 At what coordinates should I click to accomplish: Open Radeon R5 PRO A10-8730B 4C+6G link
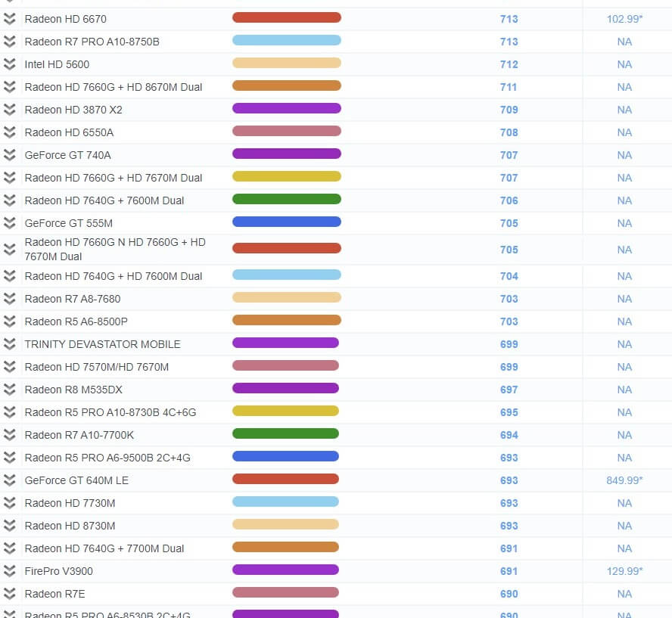[x=110, y=412]
